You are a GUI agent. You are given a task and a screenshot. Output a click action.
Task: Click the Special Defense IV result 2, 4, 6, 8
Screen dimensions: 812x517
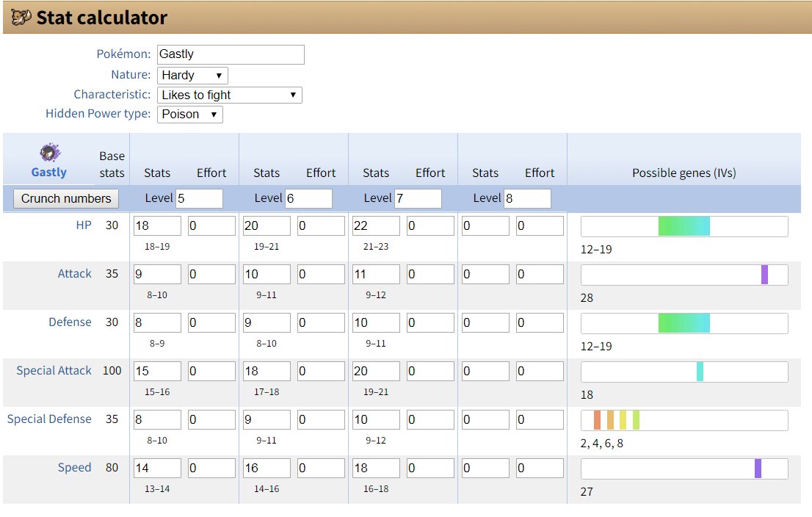coord(602,444)
